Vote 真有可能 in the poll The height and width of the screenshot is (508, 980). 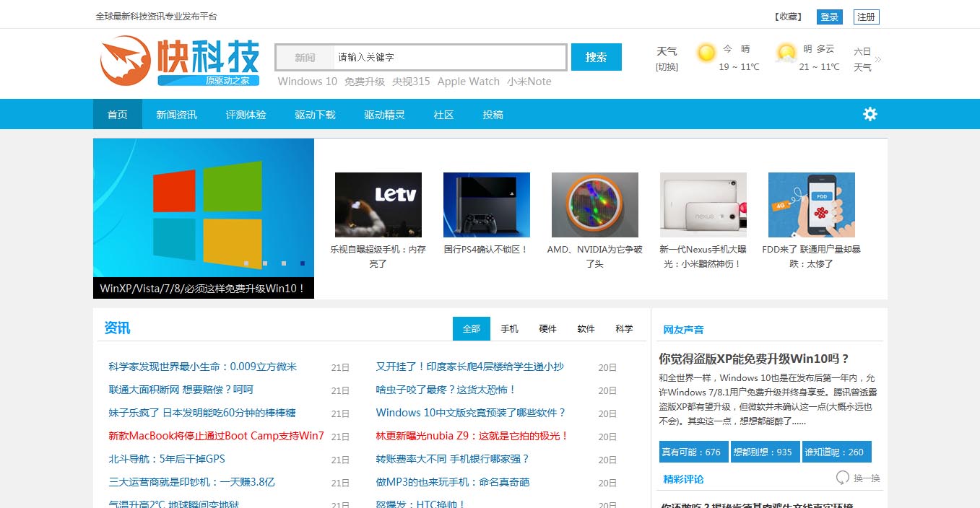(x=693, y=452)
